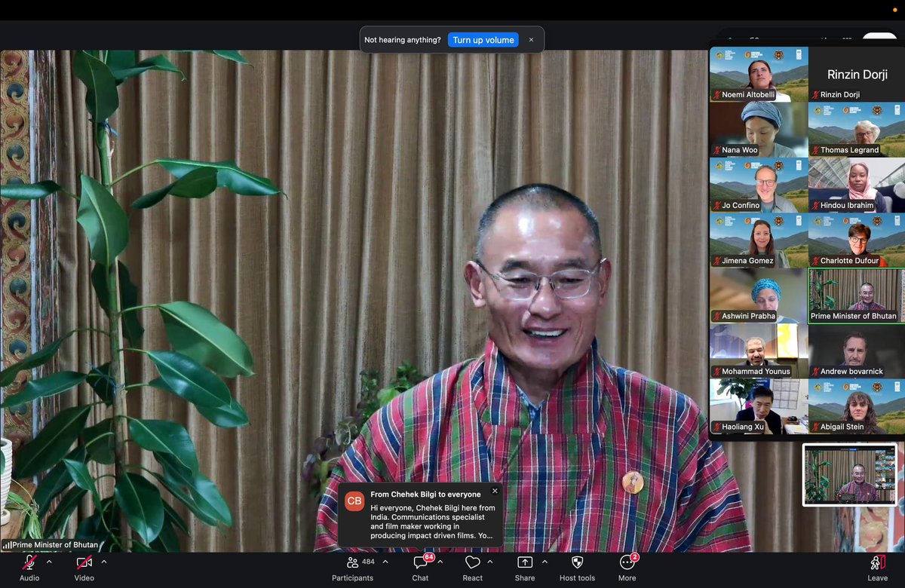Open the React heart icon
Screen dimensions: 905x588
(473, 562)
